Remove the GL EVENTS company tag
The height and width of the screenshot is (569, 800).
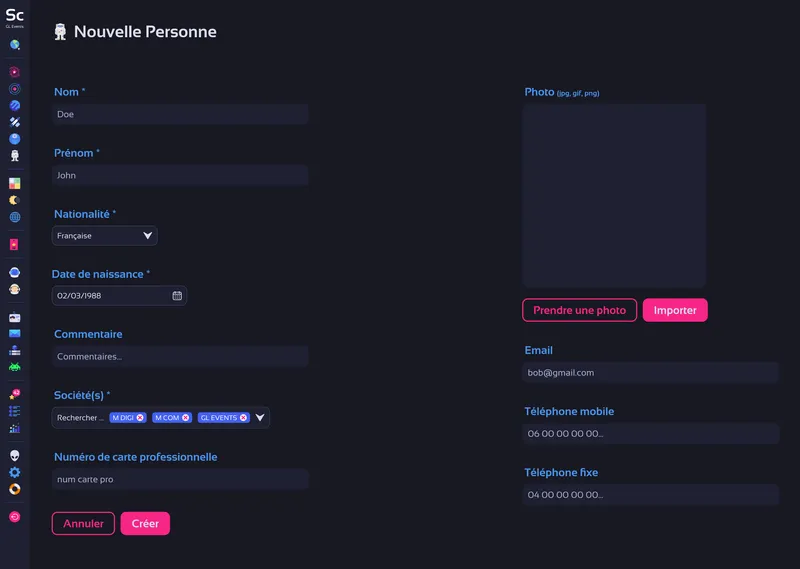(x=243, y=418)
